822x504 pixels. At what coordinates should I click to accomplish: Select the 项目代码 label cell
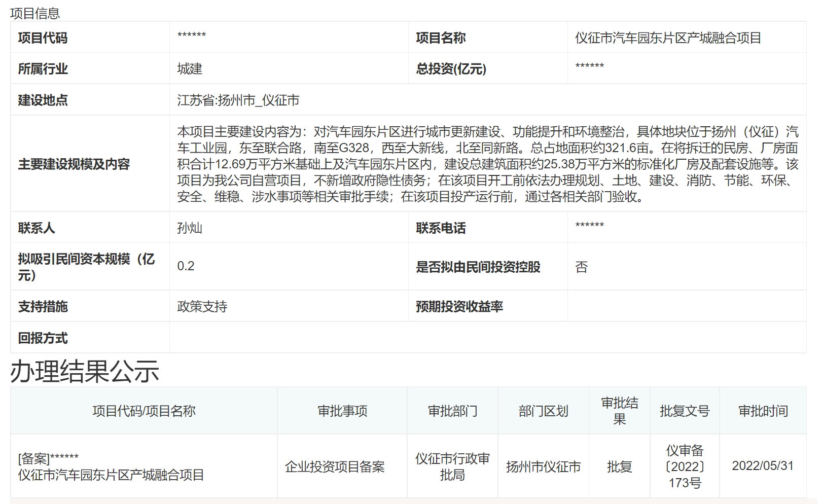tap(43, 38)
